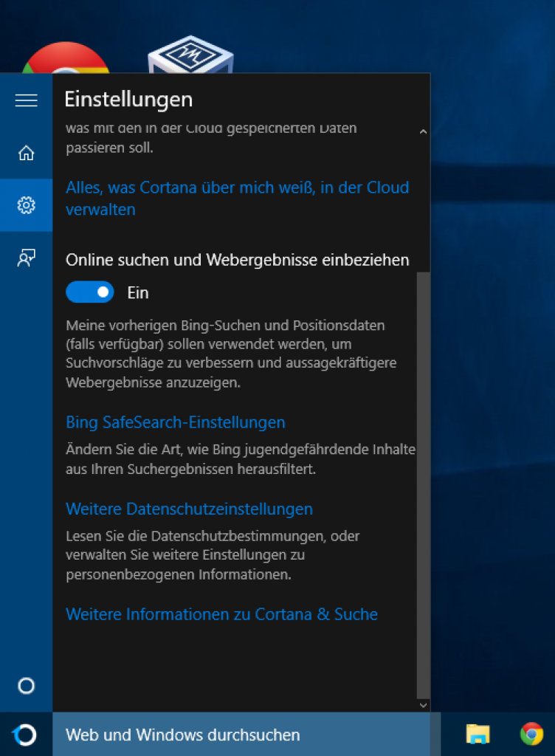Click the 'passieren soll.' text
555x756 pixels.
coord(109,148)
